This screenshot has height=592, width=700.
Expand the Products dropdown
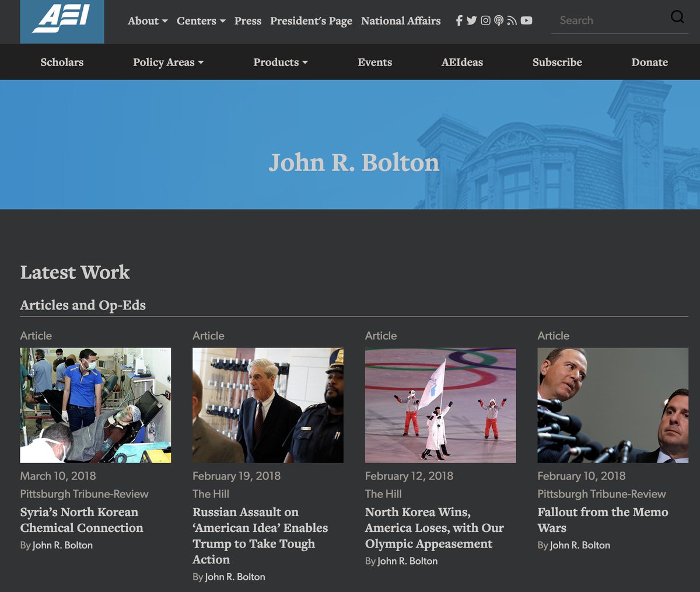click(x=281, y=62)
